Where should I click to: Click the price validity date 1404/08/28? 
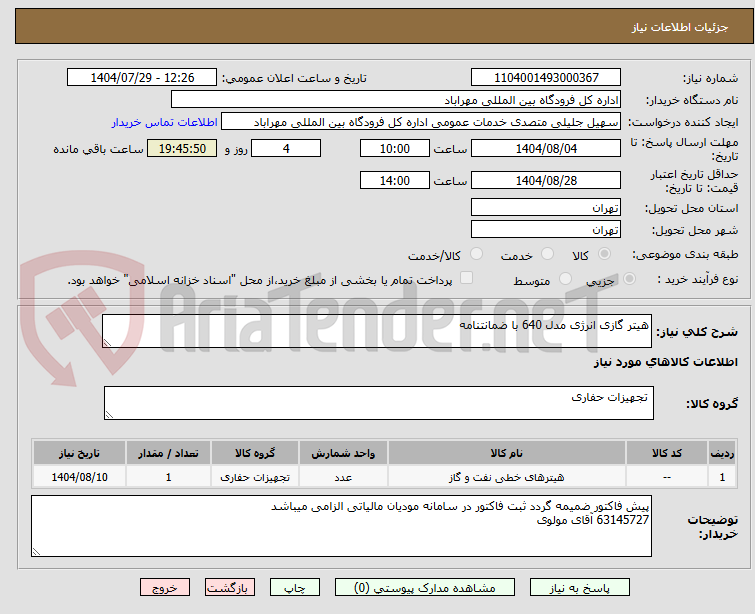click(546, 181)
